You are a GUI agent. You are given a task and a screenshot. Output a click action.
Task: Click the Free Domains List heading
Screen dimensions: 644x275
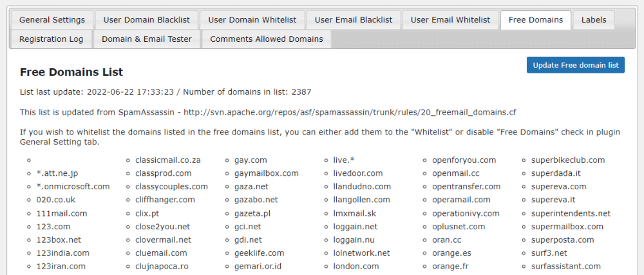[71, 72]
